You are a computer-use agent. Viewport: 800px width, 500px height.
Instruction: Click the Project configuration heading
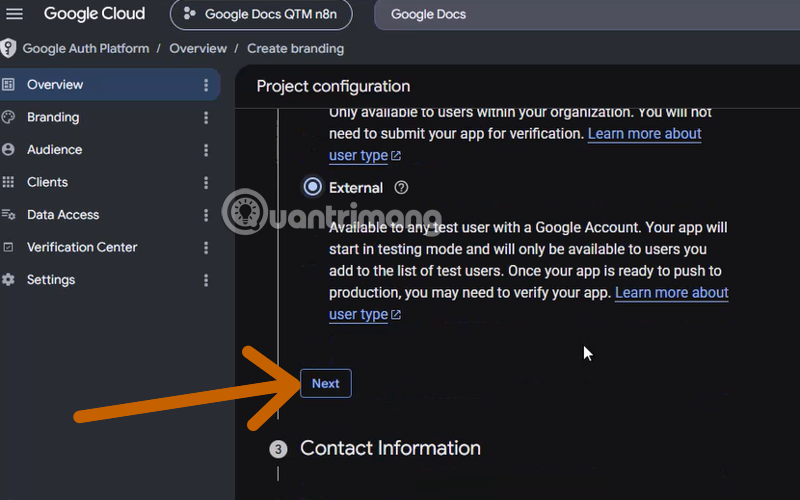coord(333,86)
